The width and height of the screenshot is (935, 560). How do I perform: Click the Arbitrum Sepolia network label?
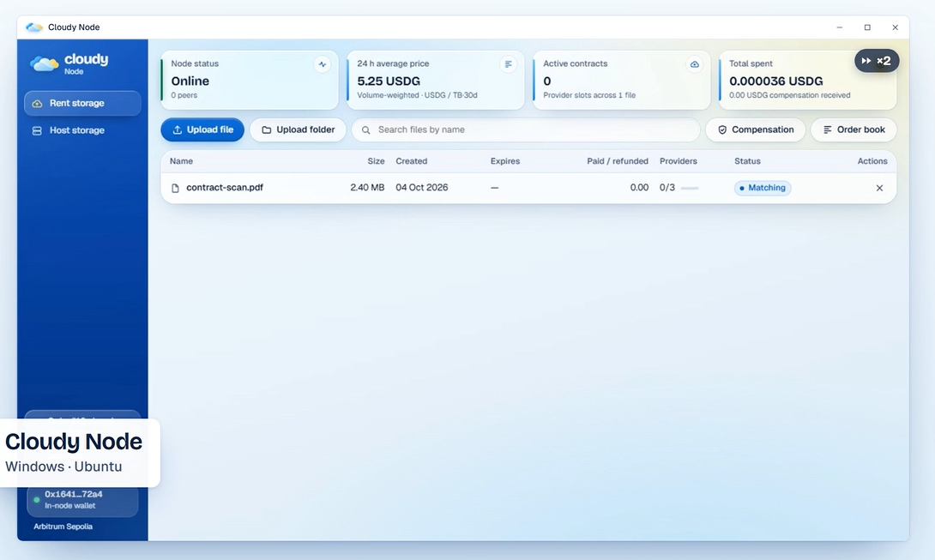(63, 527)
